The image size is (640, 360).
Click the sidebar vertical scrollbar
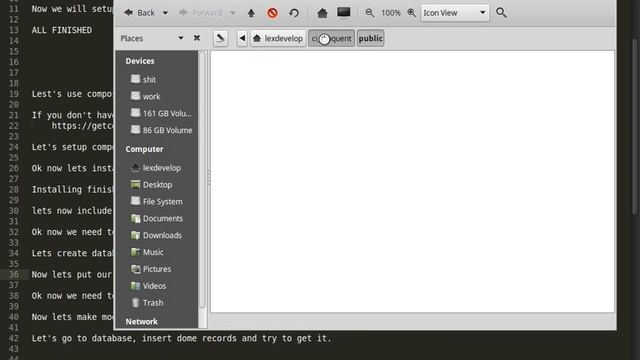pos(202,180)
